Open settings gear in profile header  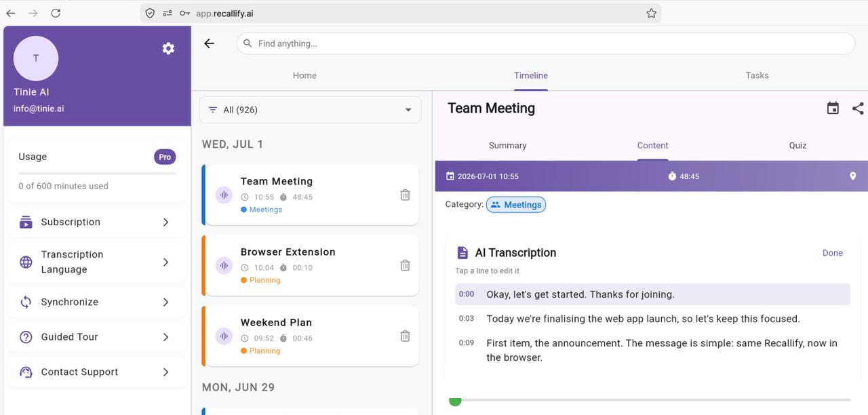[168, 48]
